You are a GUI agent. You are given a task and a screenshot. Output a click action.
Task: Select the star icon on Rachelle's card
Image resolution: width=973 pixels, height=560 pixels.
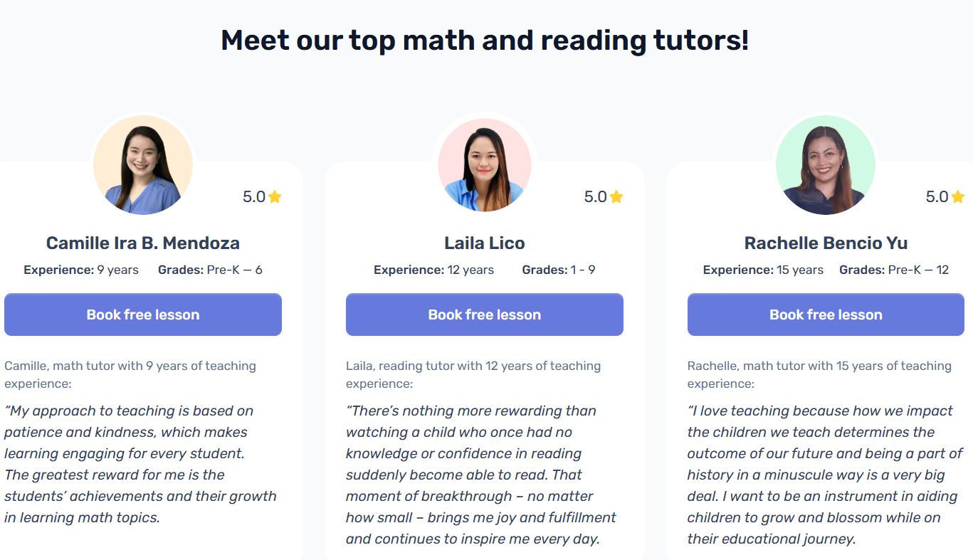[x=957, y=196]
